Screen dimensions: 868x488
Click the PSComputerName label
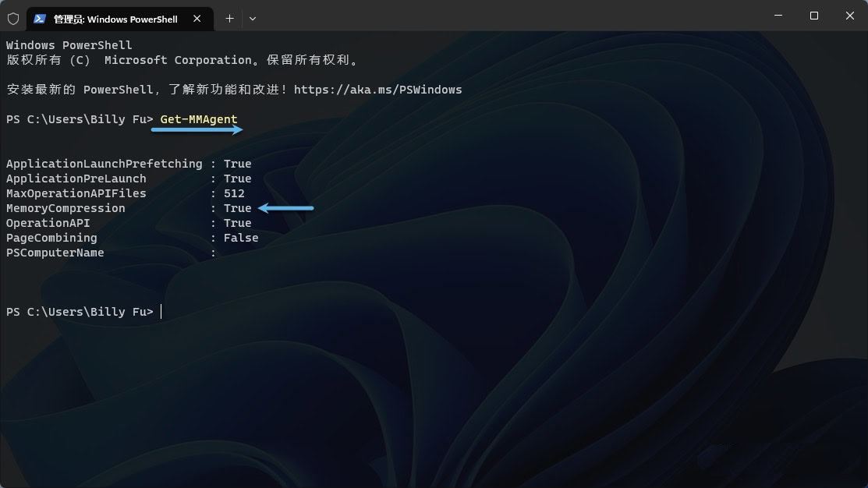click(x=55, y=253)
